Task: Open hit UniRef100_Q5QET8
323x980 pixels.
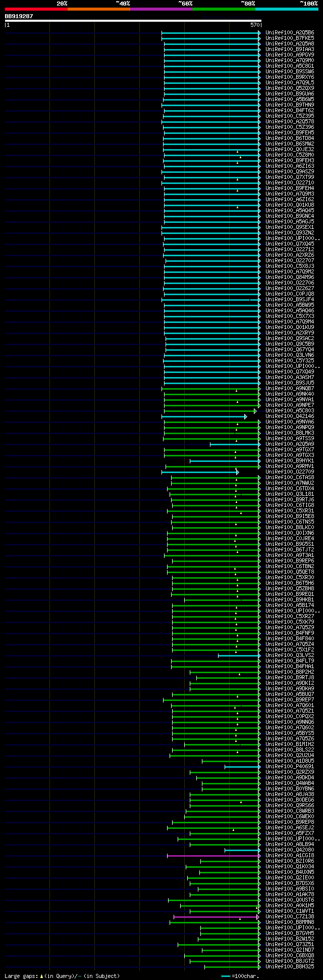Action: click(290, 572)
